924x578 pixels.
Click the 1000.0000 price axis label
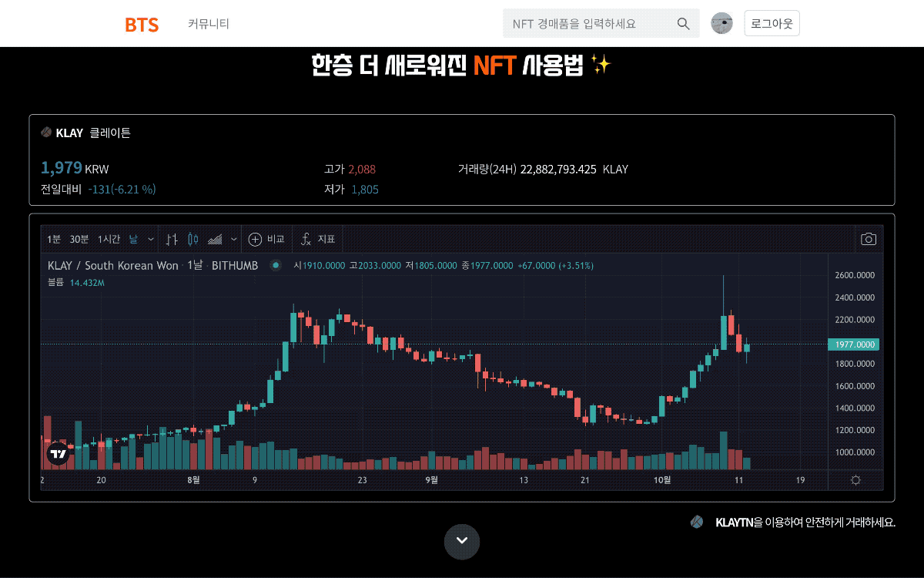(x=855, y=452)
